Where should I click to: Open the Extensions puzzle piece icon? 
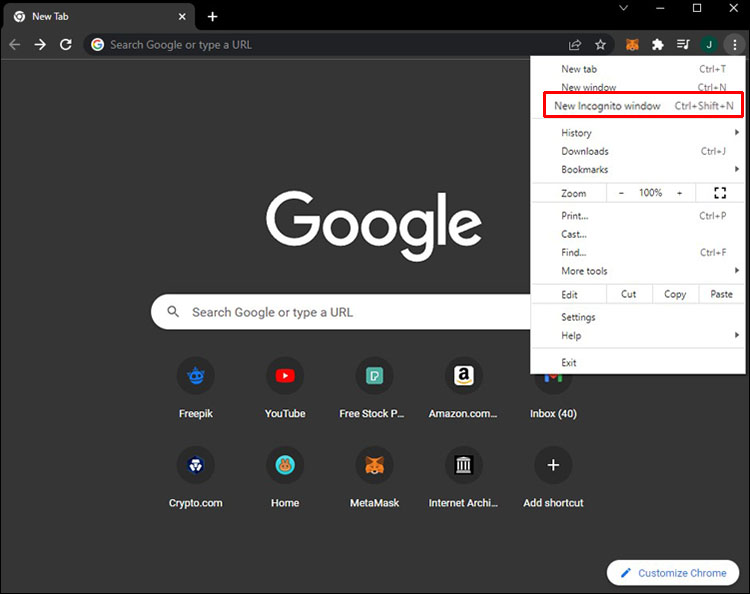point(658,45)
